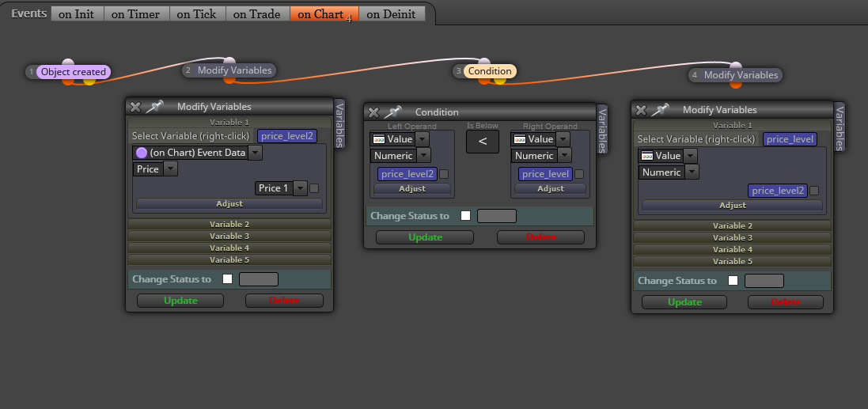The width and height of the screenshot is (868, 409).
Task: Toggle checkbox beside left operand price_level2
Action: [444, 174]
